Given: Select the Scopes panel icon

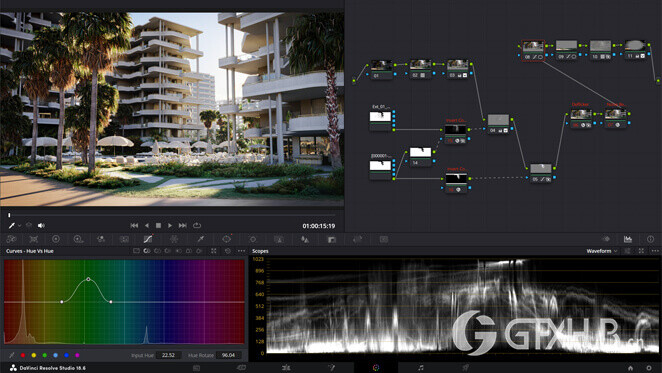Looking at the screenshot, I should [x=628, y=239].
